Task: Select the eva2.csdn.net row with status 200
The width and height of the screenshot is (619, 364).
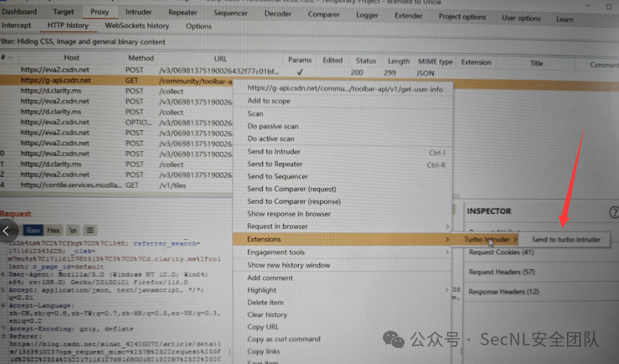Action: 309,71
